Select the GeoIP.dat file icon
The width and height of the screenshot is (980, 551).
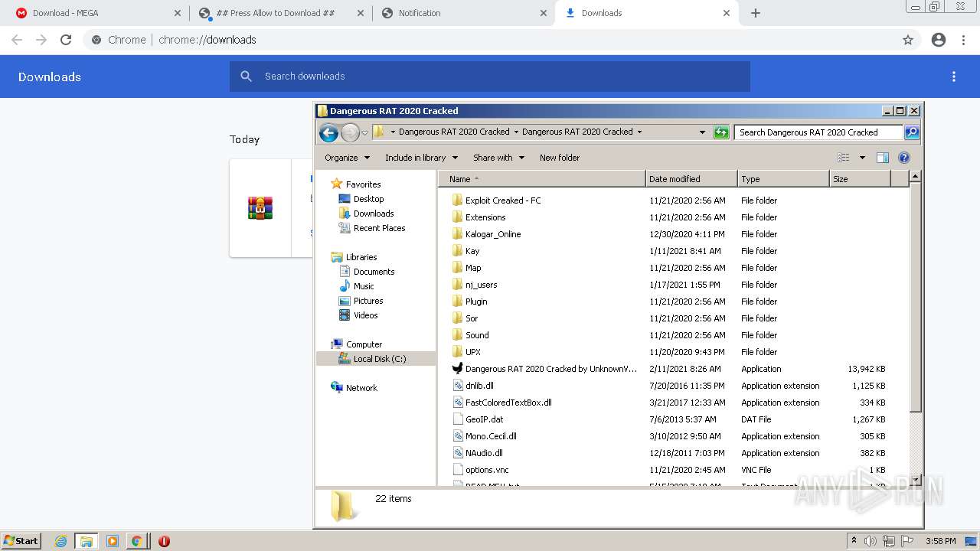(458, 419)
